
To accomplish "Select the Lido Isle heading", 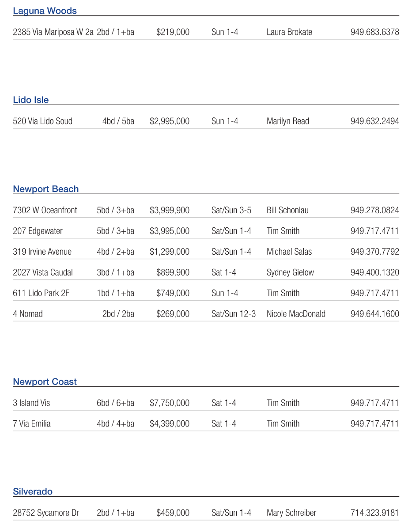I will pyautogui.click(x=31, y=100).
